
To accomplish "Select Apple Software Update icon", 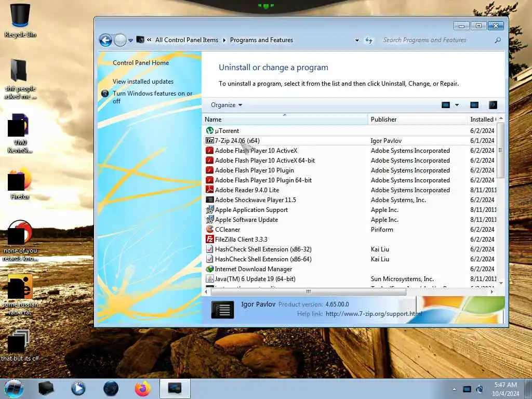I will click(210, 220).
